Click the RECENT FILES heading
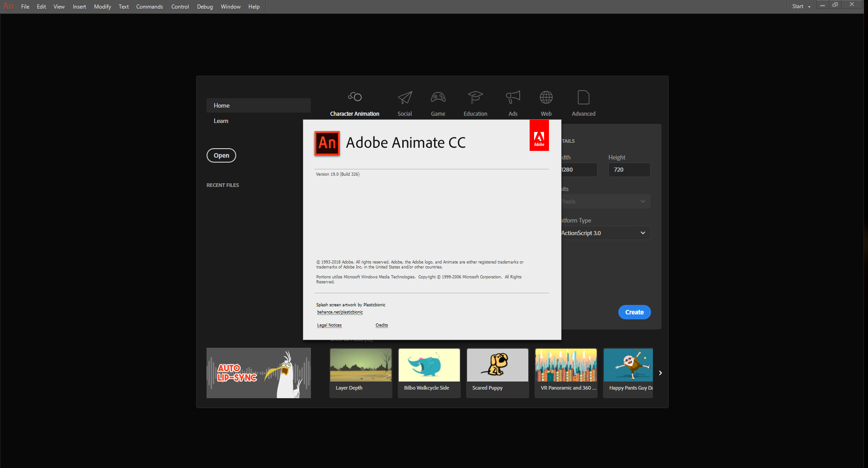The width and height of the screenshot is (868, 468). pos(222,185)
